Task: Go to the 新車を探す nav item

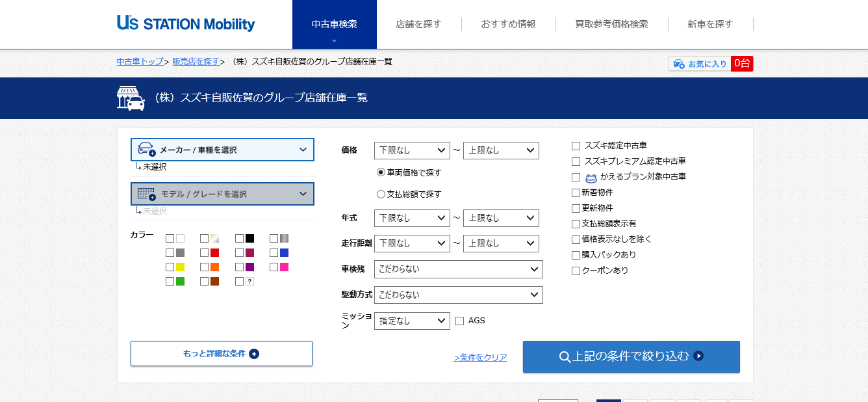Action: [710, 24]
